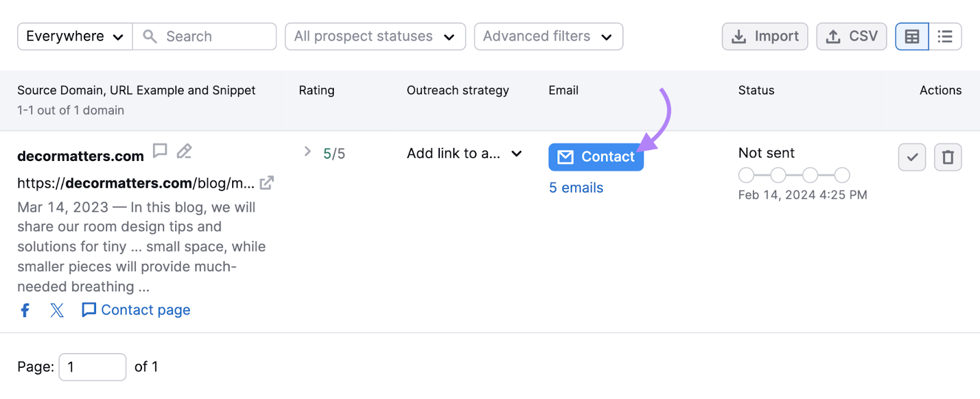Expand the Everywhere filter dropdown
Image resolution: width=980 pixels, height=399 pixels.
coord(73,36)
